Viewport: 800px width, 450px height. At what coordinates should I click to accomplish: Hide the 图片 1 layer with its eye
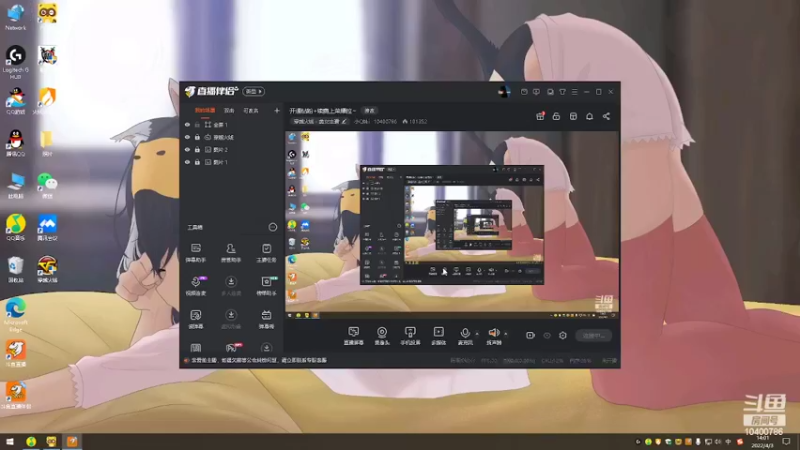pyautogui.click(x=187, y=162)
